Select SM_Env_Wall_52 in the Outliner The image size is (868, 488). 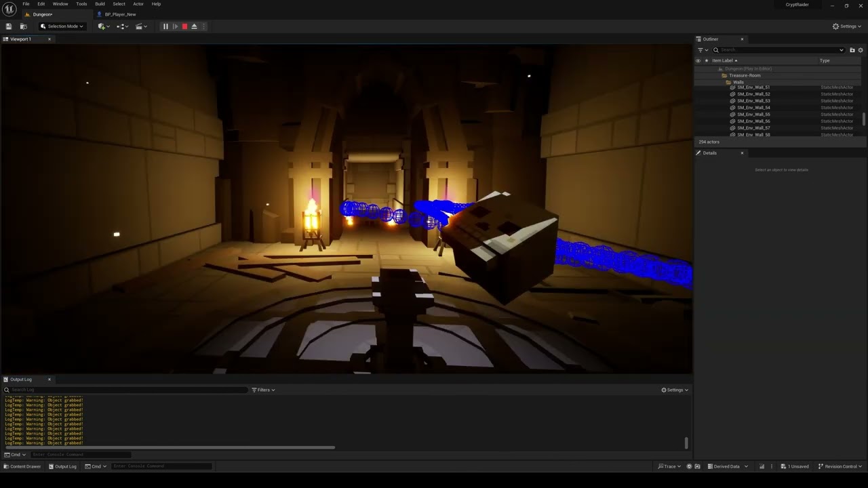753,94
